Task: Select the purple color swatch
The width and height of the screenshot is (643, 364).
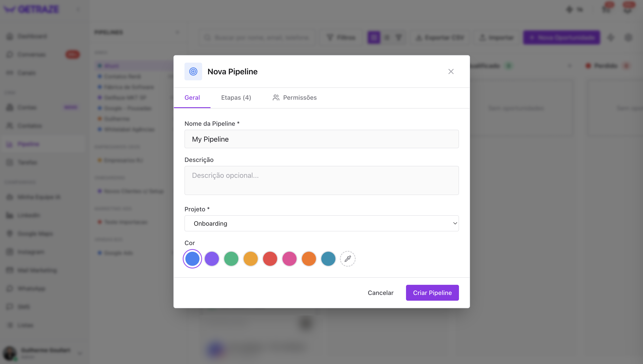Action: [212, 259]
